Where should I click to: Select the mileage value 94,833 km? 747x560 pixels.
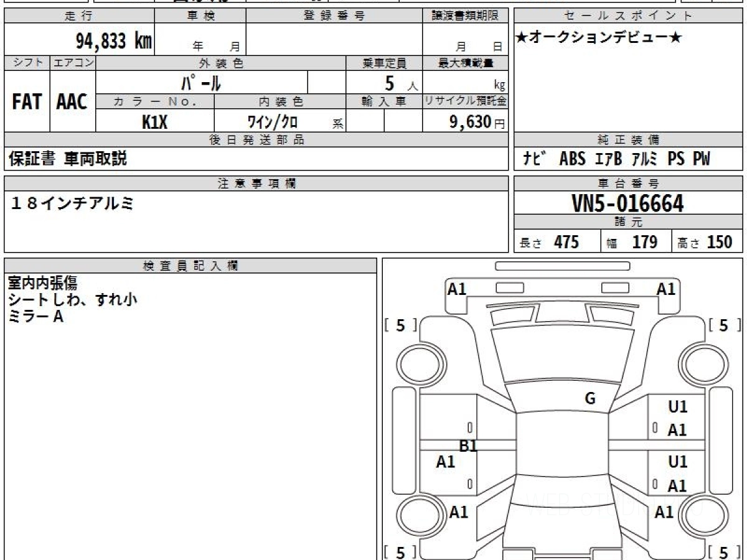click(113, 41)
